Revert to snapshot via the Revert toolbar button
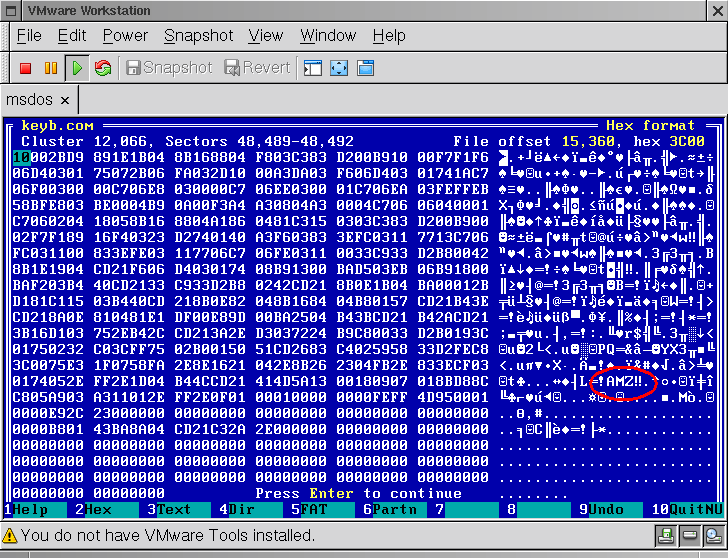Viewport: 728px width, 558px height. pyautogui.click(x=257, y=68)
